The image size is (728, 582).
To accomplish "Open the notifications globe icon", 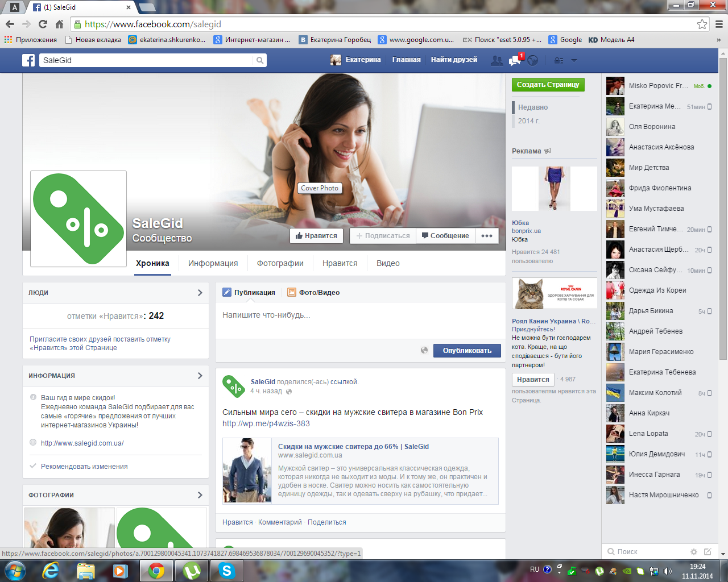I will 532,60.
